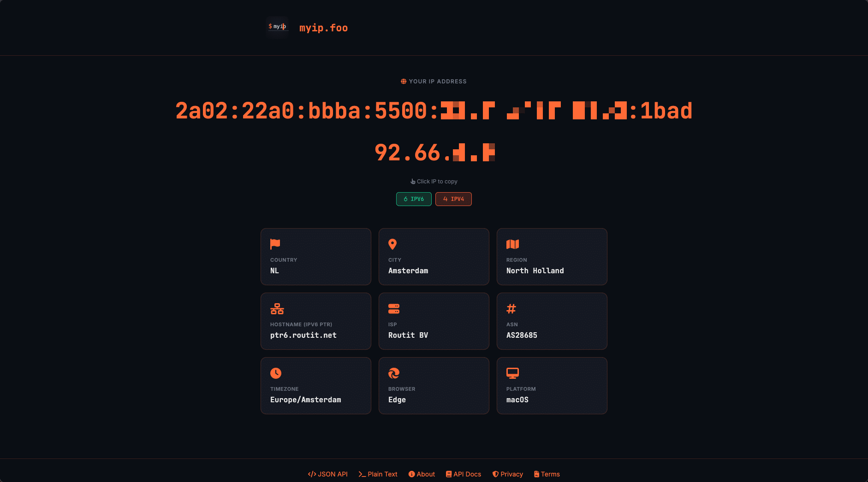Visit the About page
The image size is (868, 482).
pyautogui.click(x=422, y=474)
